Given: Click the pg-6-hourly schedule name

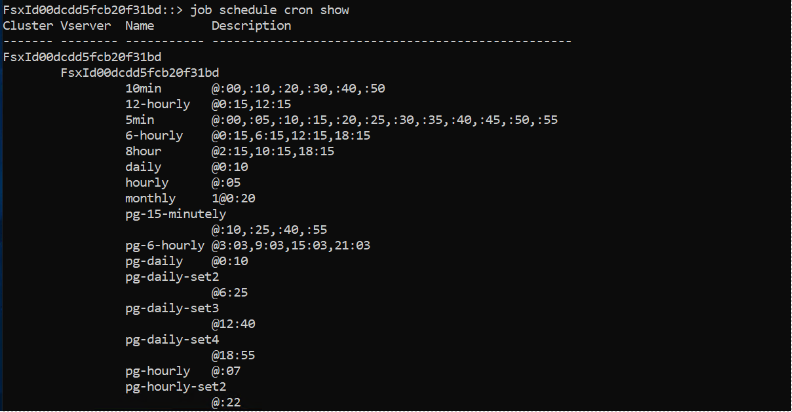Looking at the screenshot, I should point(165,245).
